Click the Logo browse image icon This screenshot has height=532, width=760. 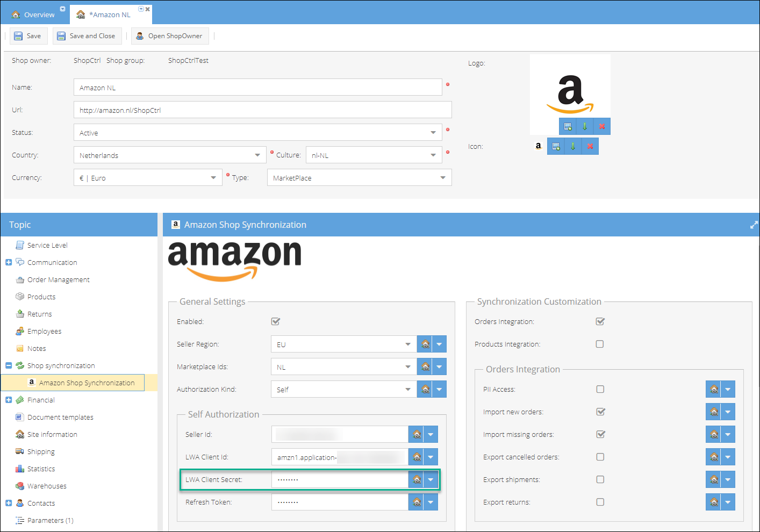tap(568, 126)
